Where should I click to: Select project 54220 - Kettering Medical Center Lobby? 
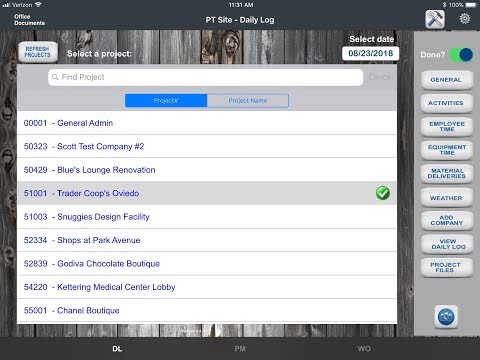[207, 287]
